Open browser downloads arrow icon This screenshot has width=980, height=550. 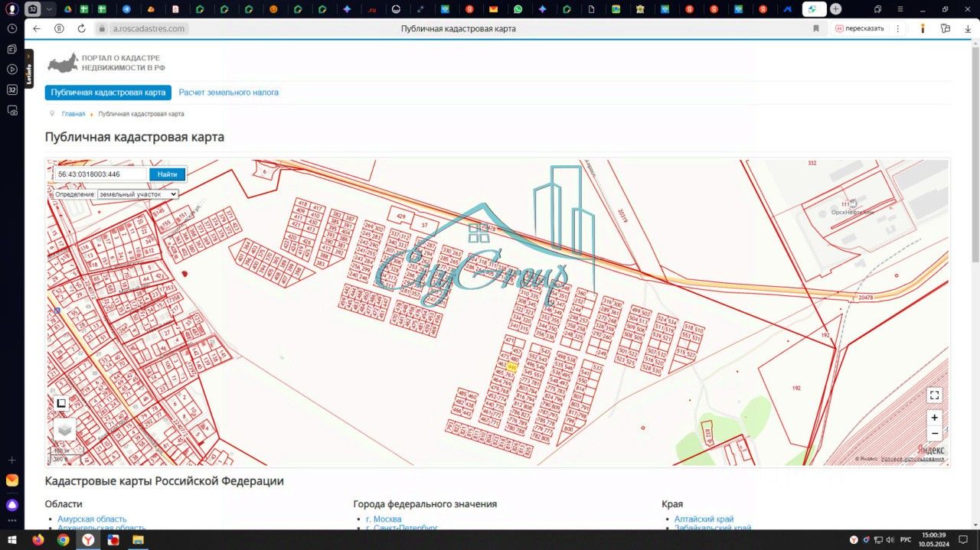coord(968,28)
